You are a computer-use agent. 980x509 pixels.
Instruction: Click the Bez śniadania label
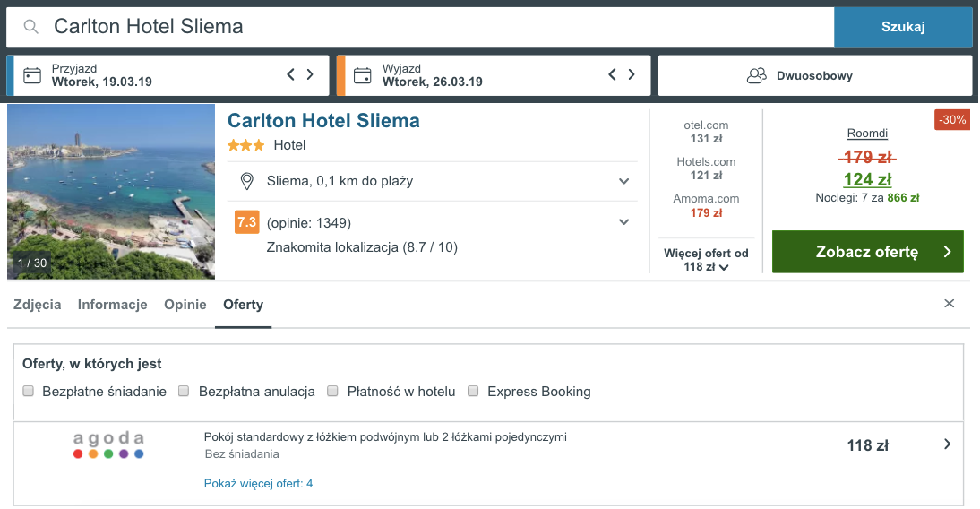coord(242,454)
